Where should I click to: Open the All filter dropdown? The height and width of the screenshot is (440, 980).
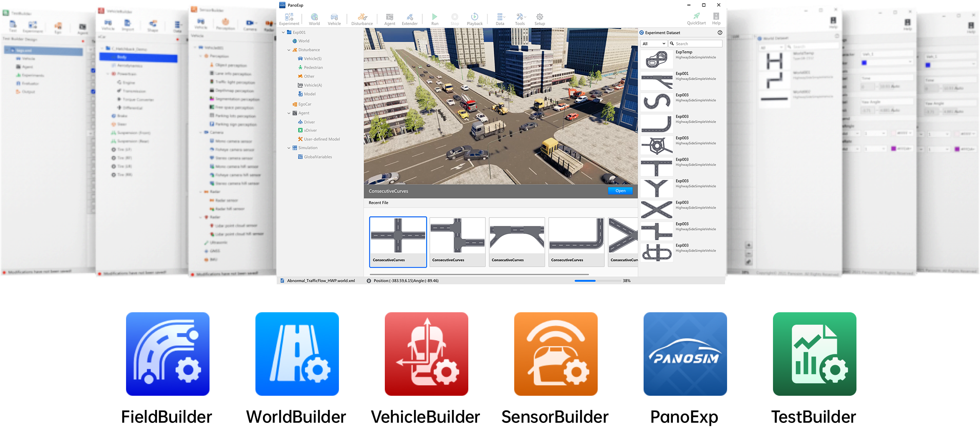click(x=654, y=44)
